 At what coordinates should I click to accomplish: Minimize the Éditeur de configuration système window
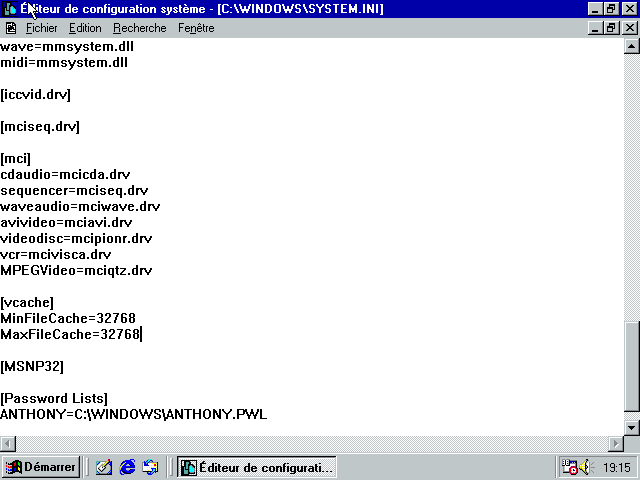[x=596, y=9]
